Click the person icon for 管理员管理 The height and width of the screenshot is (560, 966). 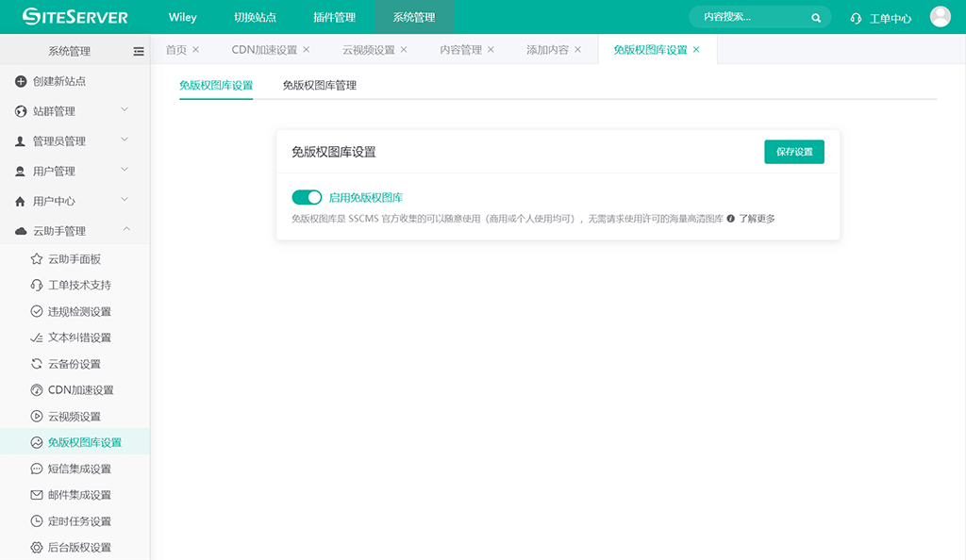(x=21, y=141)
